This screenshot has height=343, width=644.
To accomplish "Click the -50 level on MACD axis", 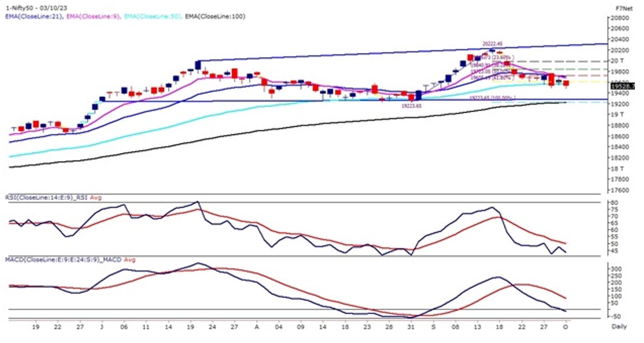I will coord(616,316).
